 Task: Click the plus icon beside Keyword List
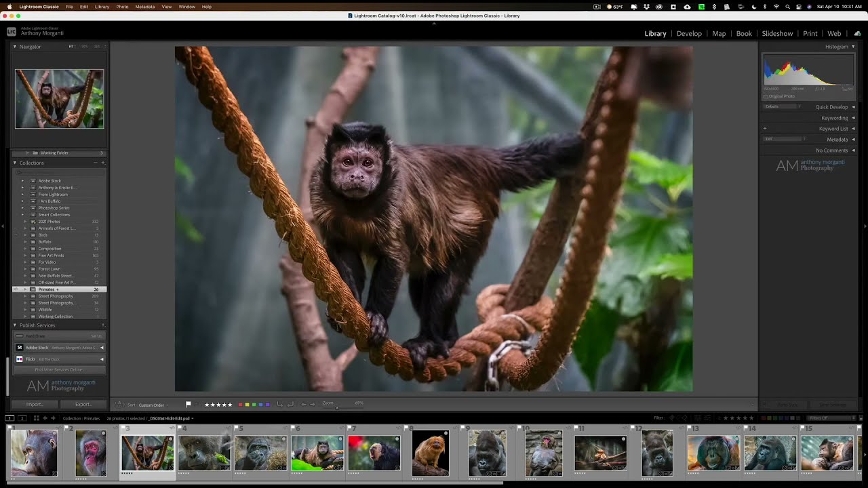[x=765, y=129]
